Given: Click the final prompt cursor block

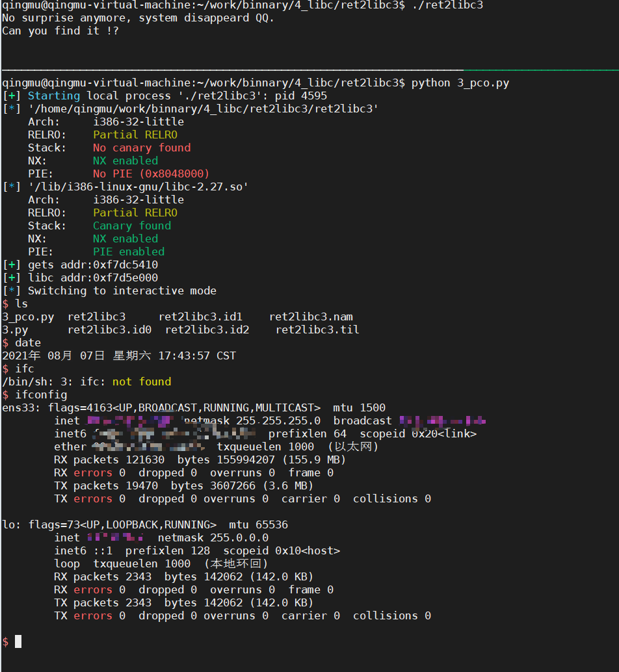Looking at the screenshot, I should click(x=18, y=641).
